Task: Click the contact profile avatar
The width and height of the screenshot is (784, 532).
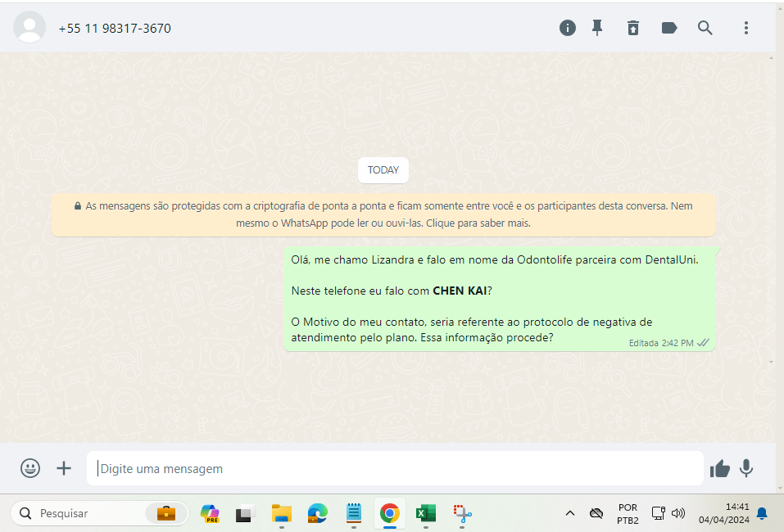Action: (29, 27)
